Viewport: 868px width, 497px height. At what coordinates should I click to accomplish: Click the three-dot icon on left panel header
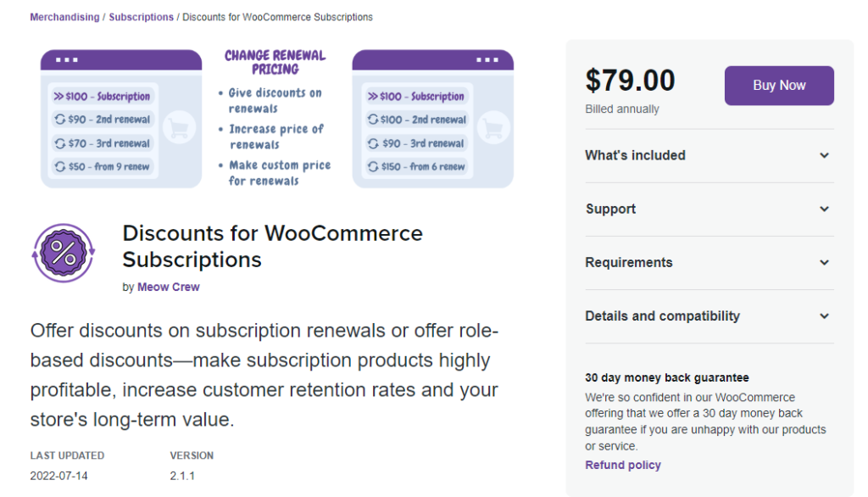67,59
